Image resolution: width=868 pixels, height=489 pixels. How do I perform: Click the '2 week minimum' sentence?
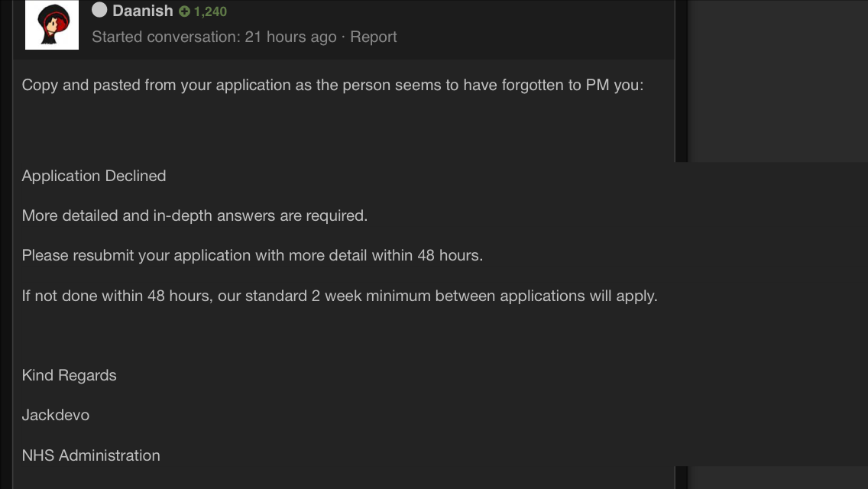[x=340, y=296]
